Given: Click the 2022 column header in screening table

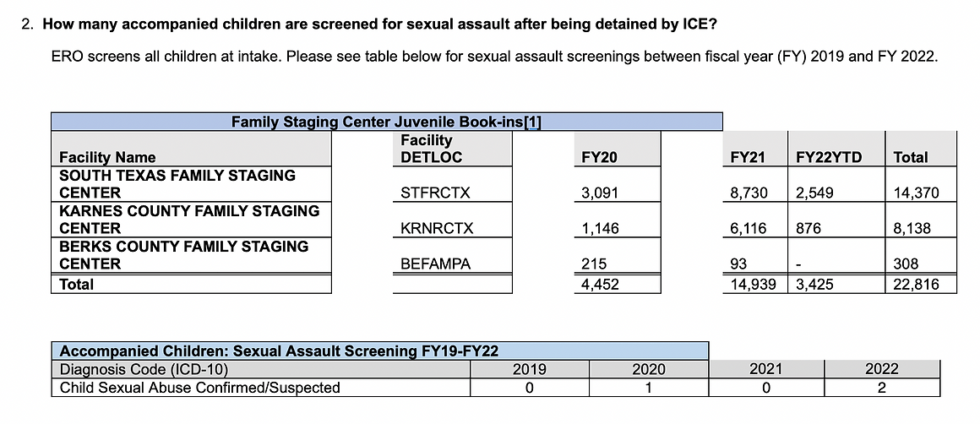Looking at the screenshot, I should 882,369.
